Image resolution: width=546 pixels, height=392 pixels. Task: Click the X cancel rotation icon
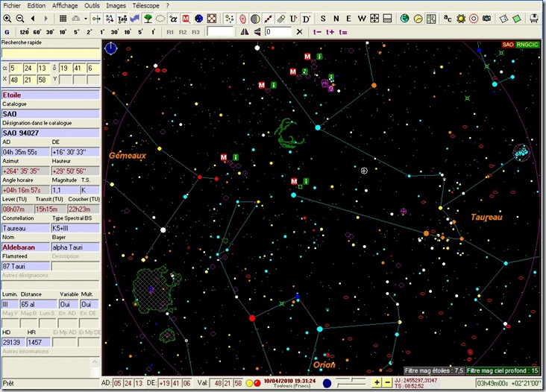point(299,32)
